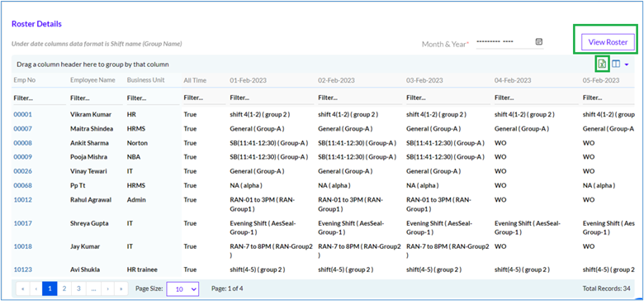Open employee number 00001 link

(22, 114)
